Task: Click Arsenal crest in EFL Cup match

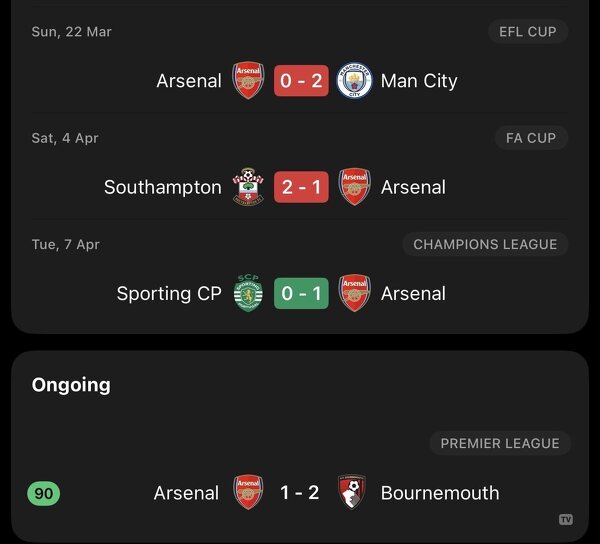Action: point(248,81)
